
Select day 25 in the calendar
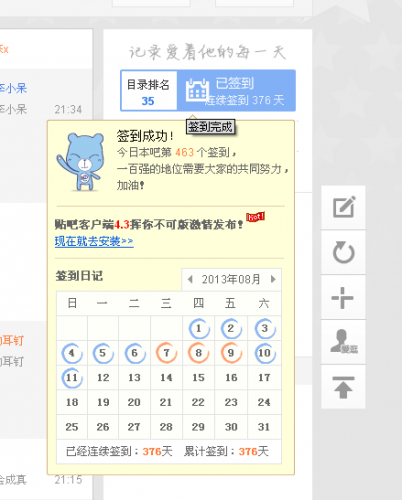[72, 427]
